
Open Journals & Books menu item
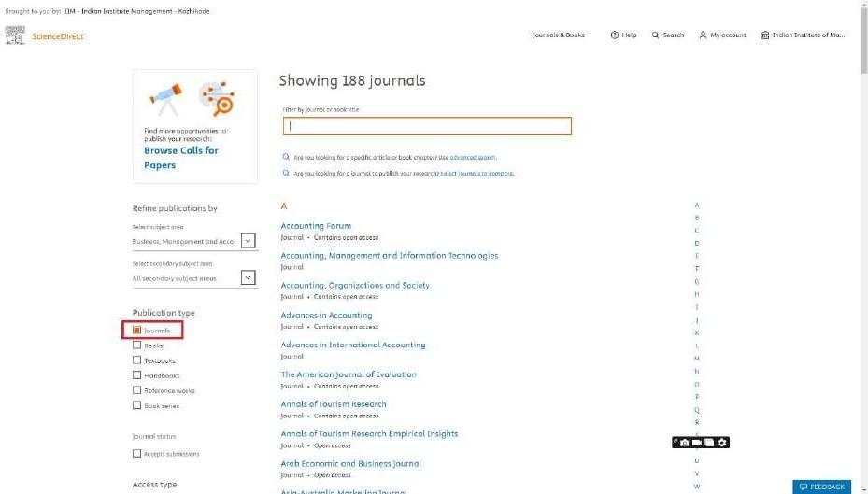pyautogui.click(x=558, y=35)
